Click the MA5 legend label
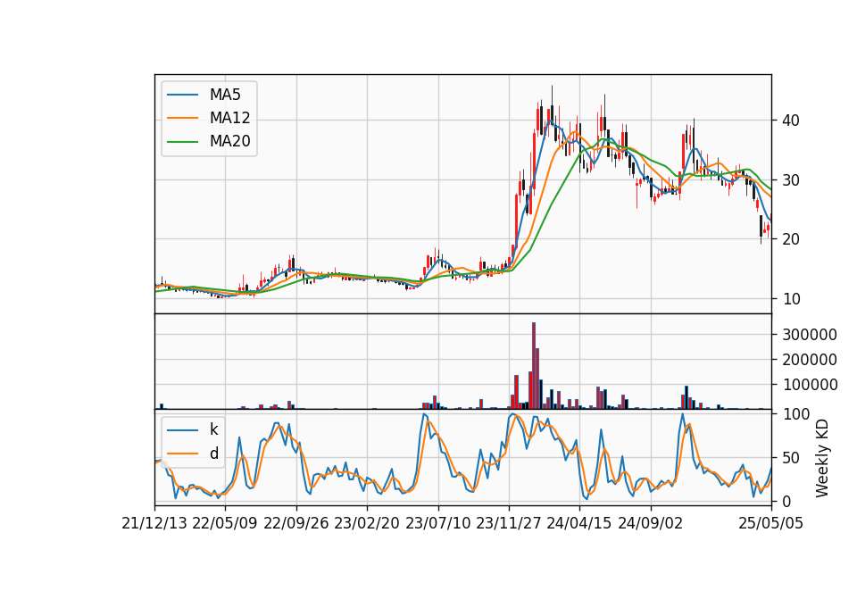 [x=225, y=95]
